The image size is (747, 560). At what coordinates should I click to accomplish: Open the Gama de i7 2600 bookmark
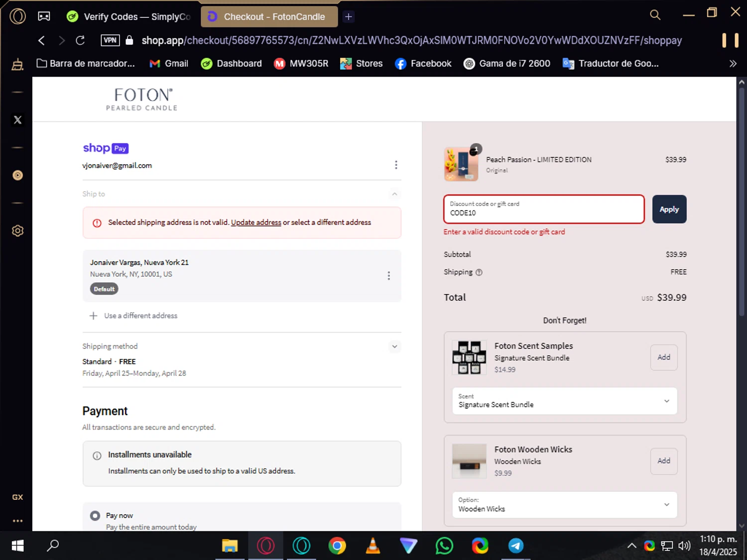click(507, 64)
